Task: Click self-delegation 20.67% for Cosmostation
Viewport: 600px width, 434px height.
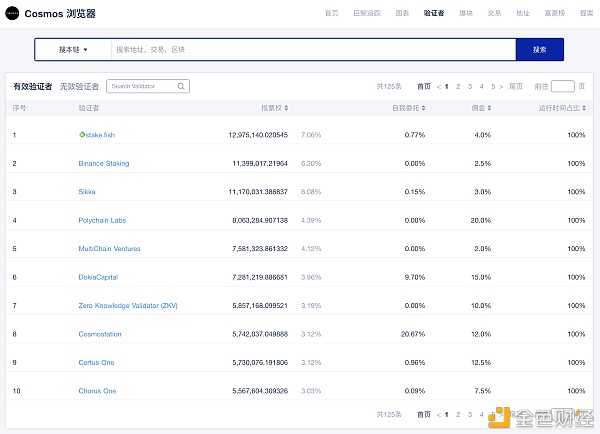Action: click(413, 334)
